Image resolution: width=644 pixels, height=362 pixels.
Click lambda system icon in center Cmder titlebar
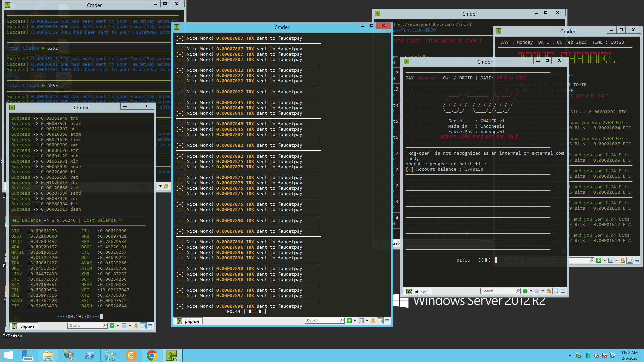click(x=177, y=27)
